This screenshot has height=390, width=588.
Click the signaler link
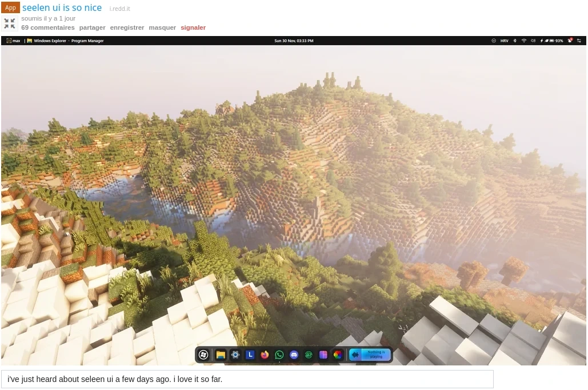click(193, 27)
